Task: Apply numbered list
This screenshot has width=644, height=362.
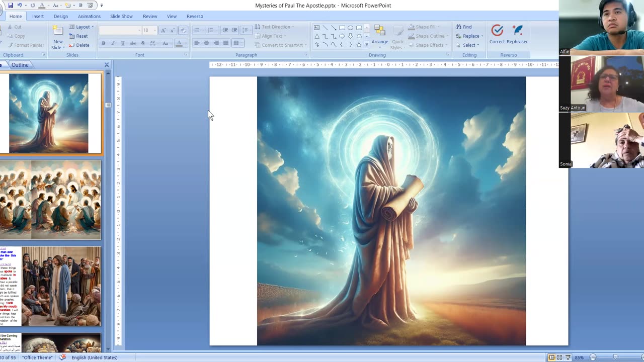Action: point(212,31)
